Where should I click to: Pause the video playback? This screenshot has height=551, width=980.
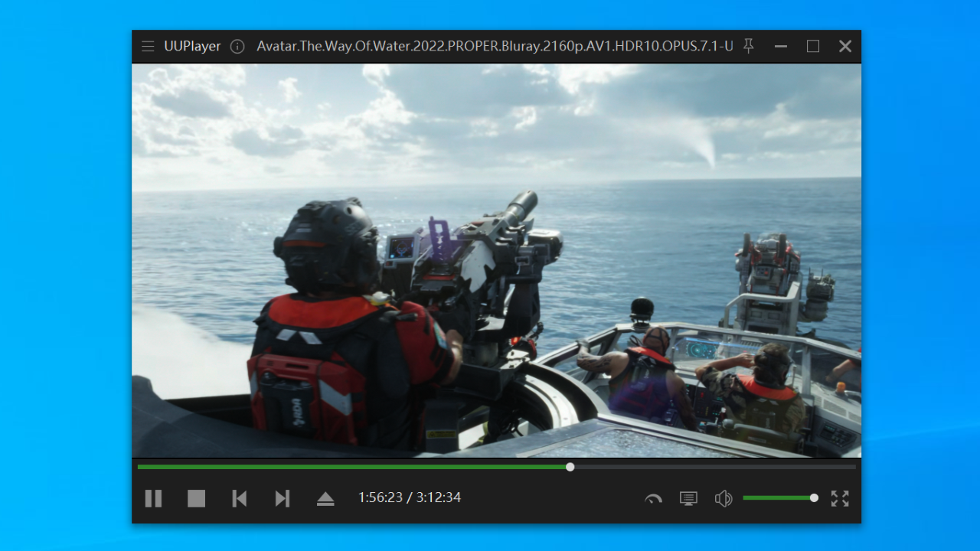point(153,498)
